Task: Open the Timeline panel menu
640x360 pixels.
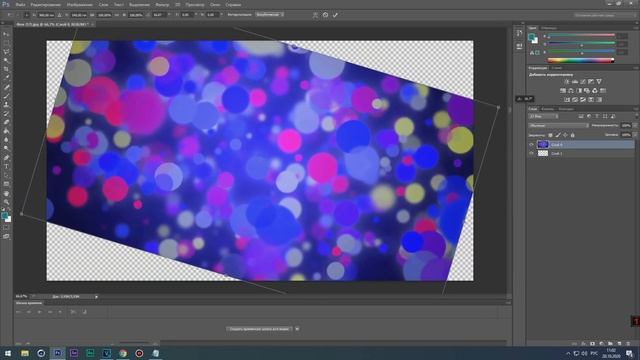Action: coord(508,303)
